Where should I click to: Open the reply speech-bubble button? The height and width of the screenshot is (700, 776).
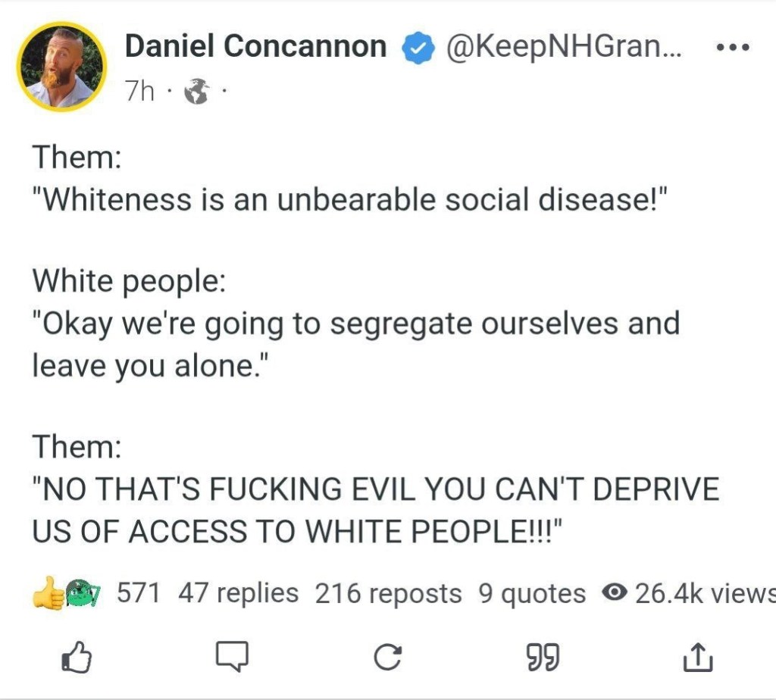pos(231,658)
